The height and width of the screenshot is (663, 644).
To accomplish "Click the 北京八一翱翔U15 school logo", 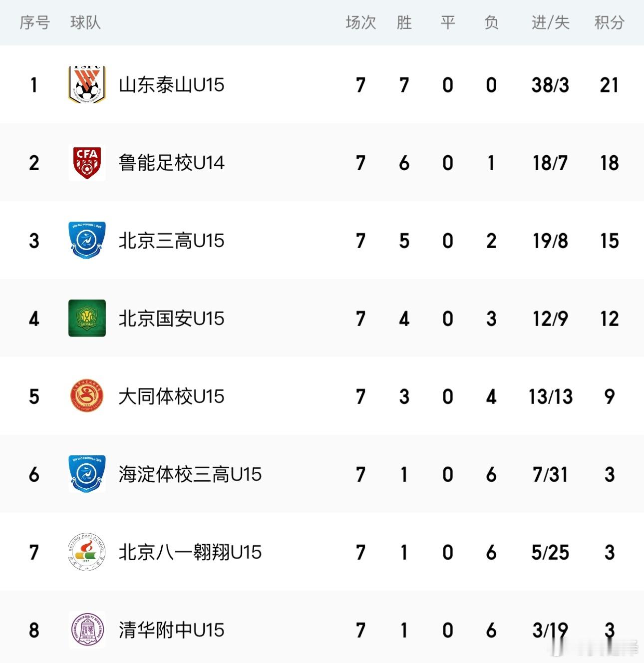I will (x=87, y=552).
